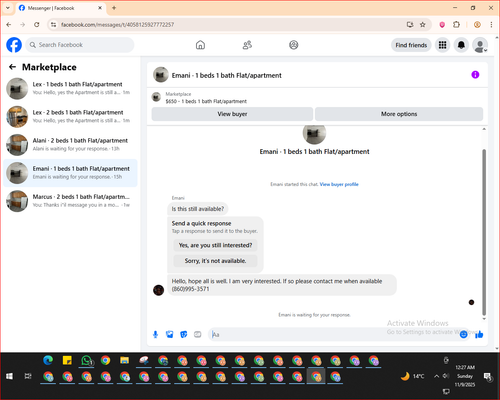
Task: Open the pink extension icon in toolbar
Action: (442, 25)
